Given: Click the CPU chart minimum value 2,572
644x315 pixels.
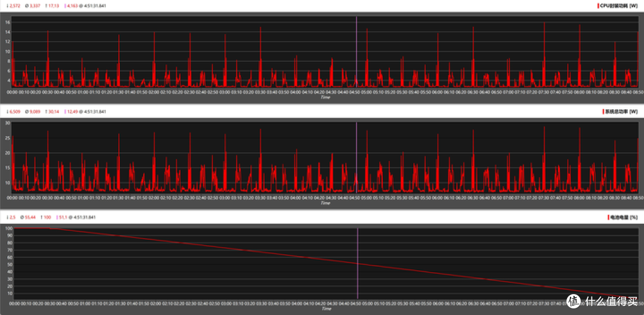Looking at the screenshot, I should click(15, 5).
